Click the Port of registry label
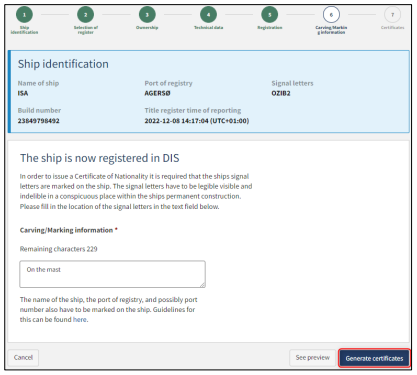417x375 pixels. [x=168, y=83]
